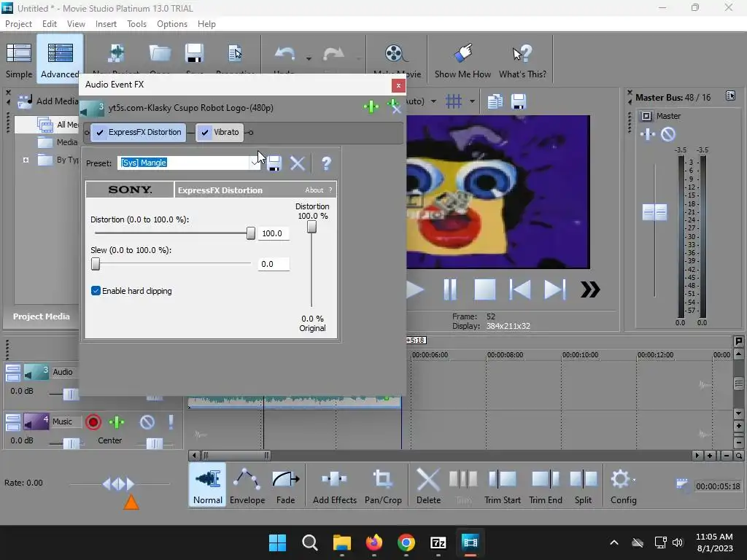Go to start of project
This screenshot has height=560, width=747.
(519, 289)
